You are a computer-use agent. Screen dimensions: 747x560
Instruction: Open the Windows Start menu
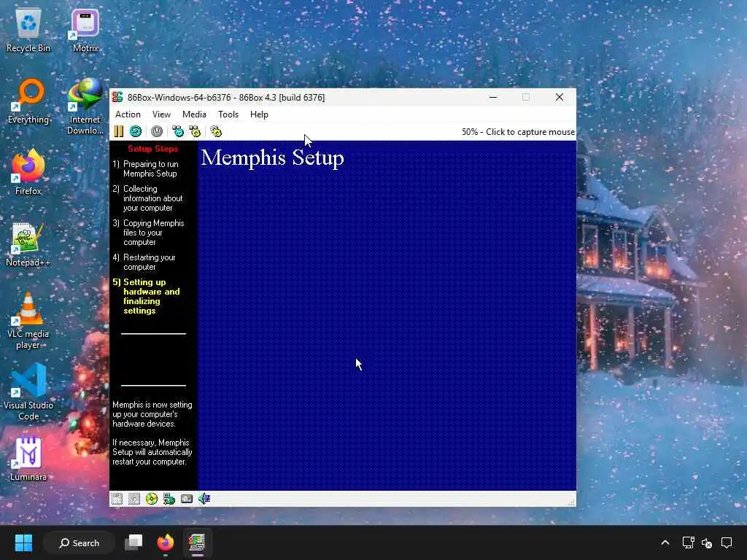[23, 542]
